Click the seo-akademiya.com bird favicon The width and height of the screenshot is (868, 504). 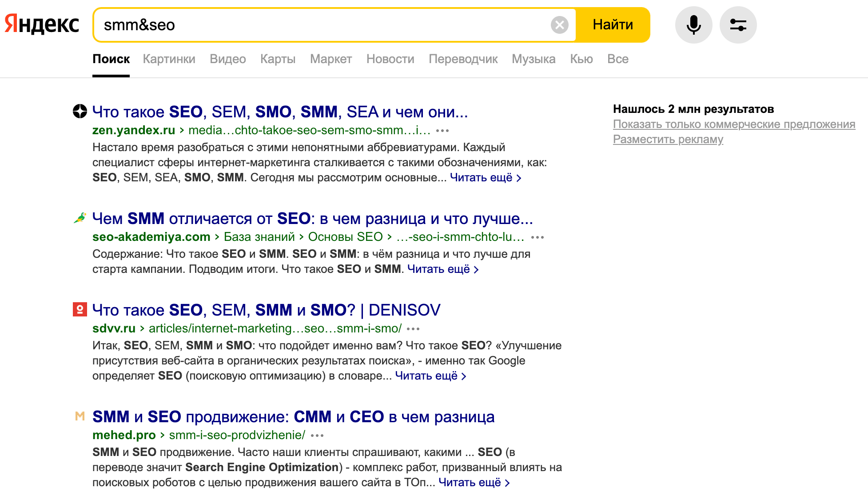(x=80, y=218)
